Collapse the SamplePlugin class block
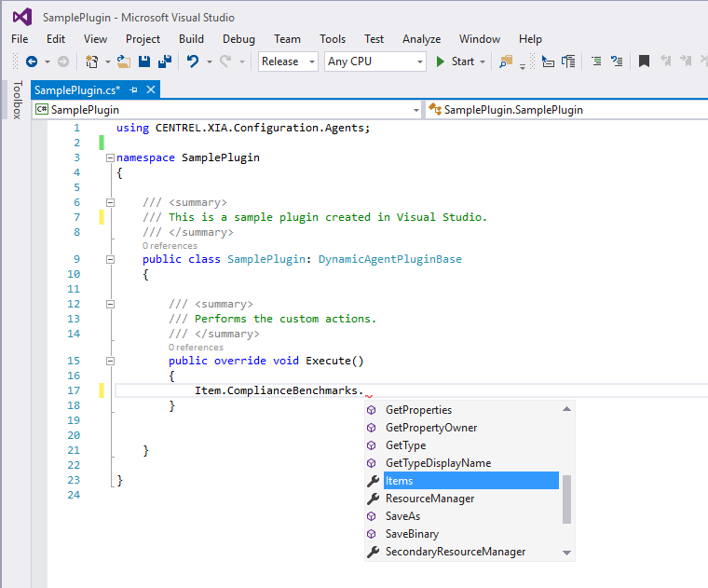 (x=110, y=260)
